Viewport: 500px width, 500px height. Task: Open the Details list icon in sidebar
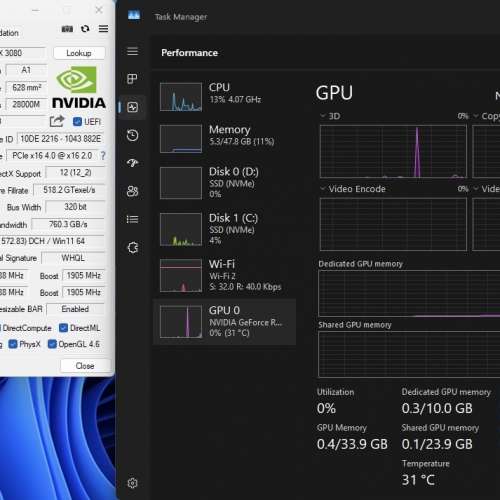pyautogui.click(x=132, y=219)
